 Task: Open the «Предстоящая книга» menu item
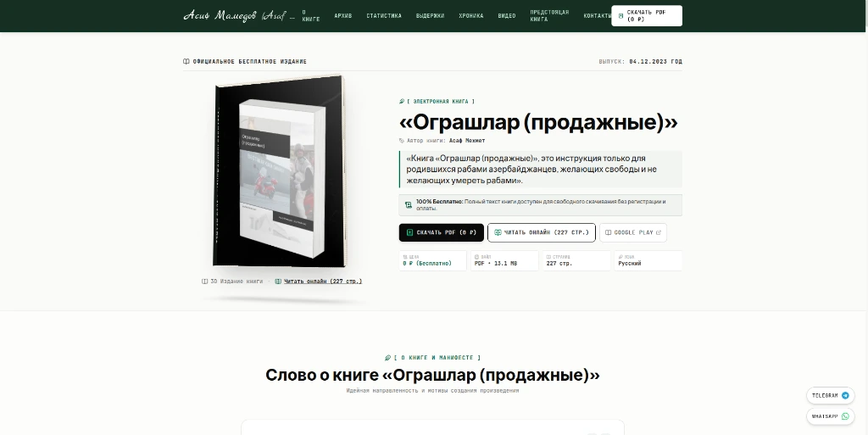pyautogui.click(x=549, y=15)
